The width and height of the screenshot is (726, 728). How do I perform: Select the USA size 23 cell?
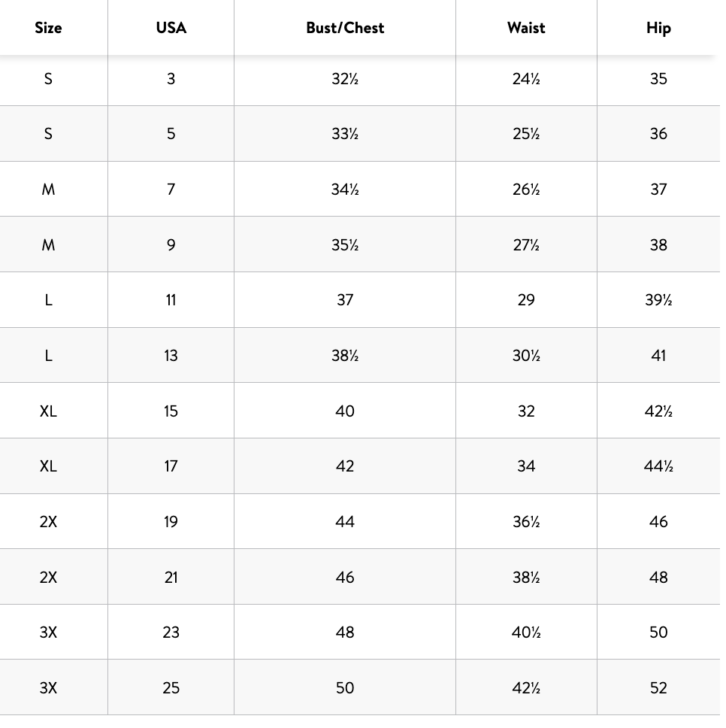(171, 632)
